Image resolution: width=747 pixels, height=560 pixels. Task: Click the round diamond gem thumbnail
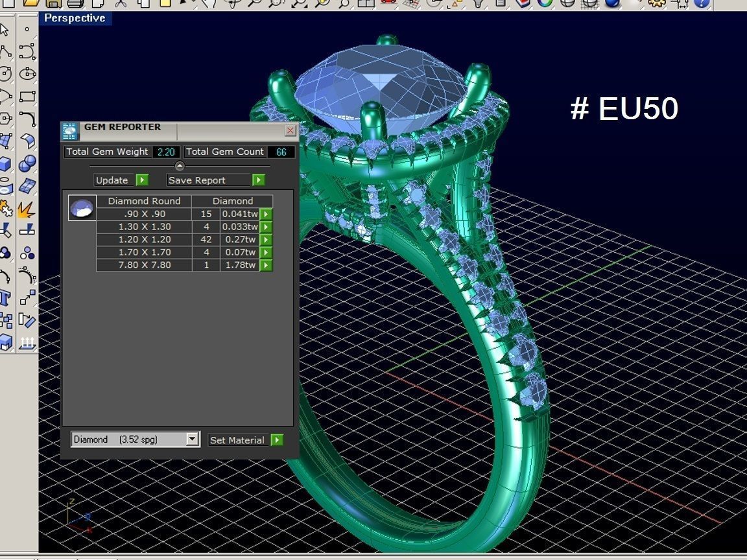point(82,207)
